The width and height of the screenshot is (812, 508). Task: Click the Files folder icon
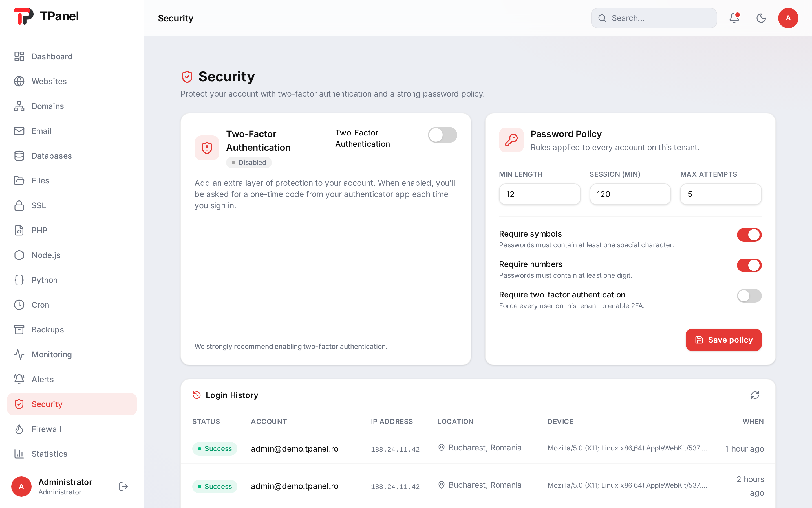point(19,181)
